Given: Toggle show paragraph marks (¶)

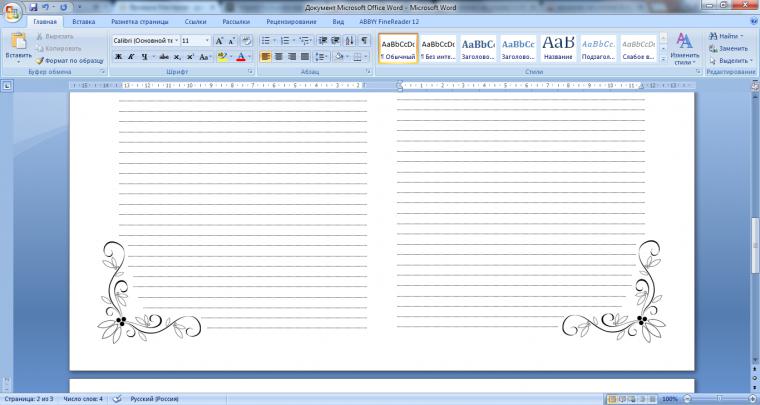Looking at the screenshot, I should point(364,41).
